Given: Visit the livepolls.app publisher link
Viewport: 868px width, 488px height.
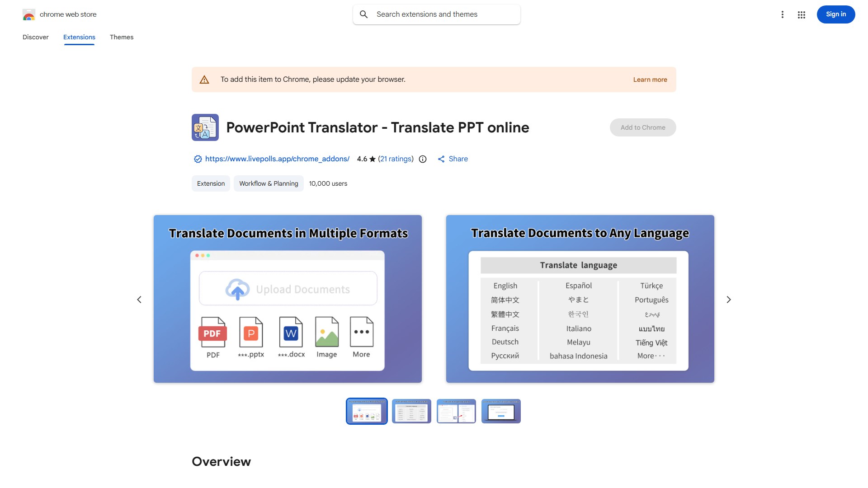Looking at the screenshot, I should (277, 159).
